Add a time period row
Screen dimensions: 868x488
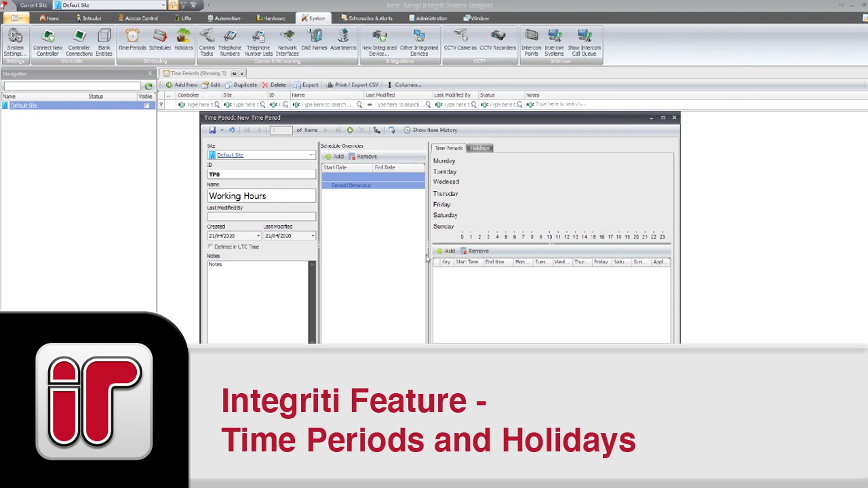click(446, 251)
